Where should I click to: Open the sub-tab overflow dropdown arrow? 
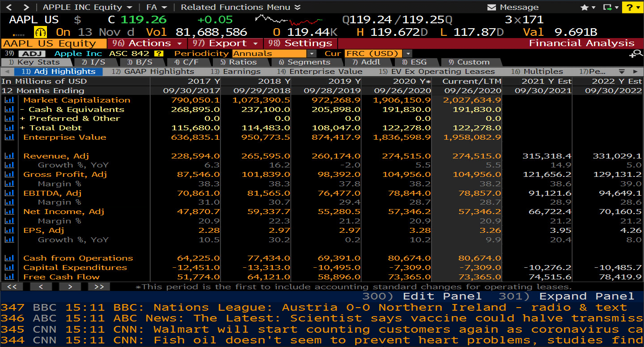click(622, 72)
